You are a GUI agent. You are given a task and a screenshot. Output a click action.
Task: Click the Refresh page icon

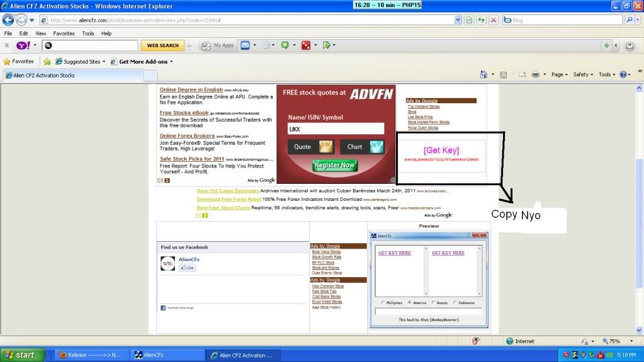click(x=482, y=20)
